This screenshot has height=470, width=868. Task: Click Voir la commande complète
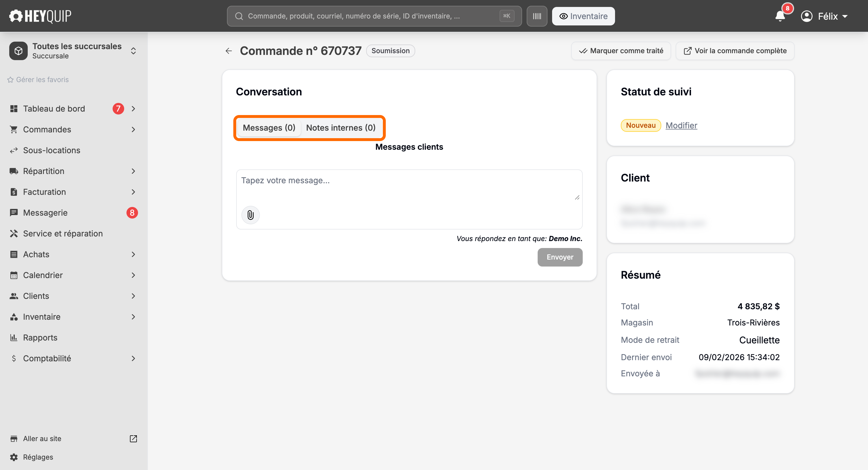(x=735, y=51)
